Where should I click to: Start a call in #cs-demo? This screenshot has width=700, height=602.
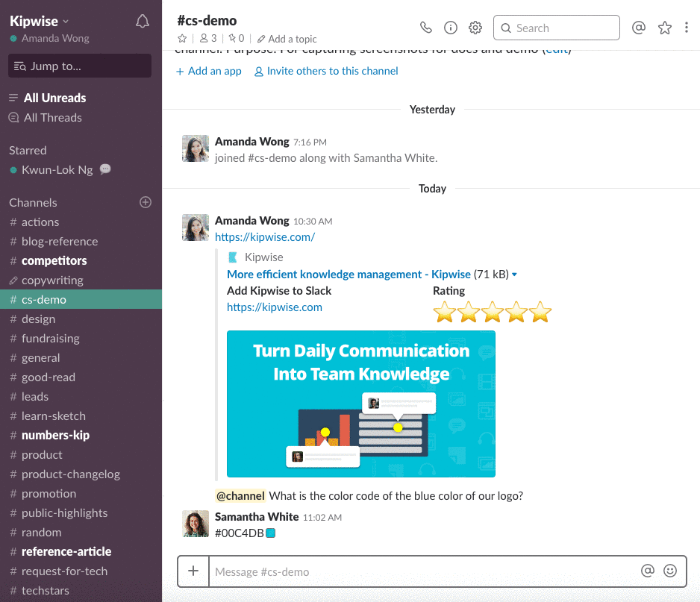426,27
